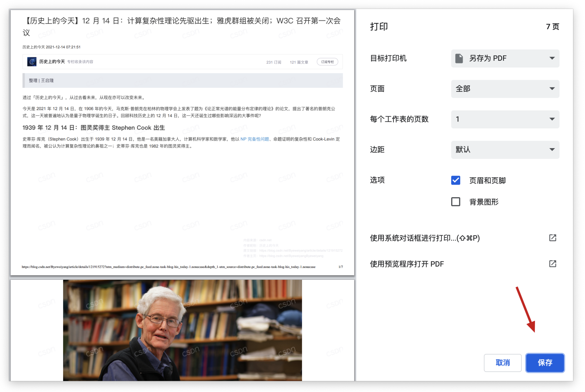Click the footer URL on the first preview page
Screen dimensions: 585x392
click(x=169, y=267)
